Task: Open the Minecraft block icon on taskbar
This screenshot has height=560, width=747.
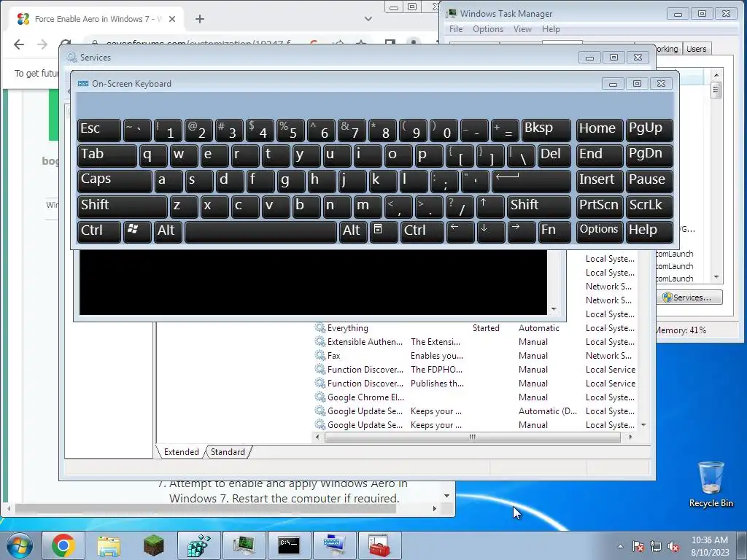Action: point(153,545)
